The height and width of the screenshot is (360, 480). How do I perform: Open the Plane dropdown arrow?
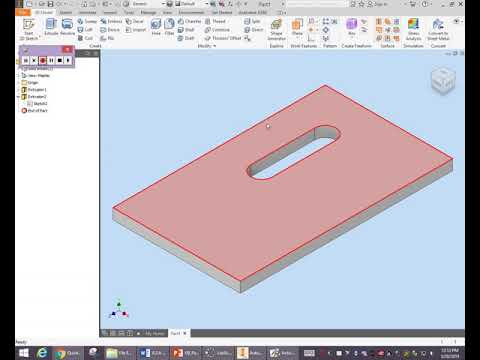(x=297, y=38)
